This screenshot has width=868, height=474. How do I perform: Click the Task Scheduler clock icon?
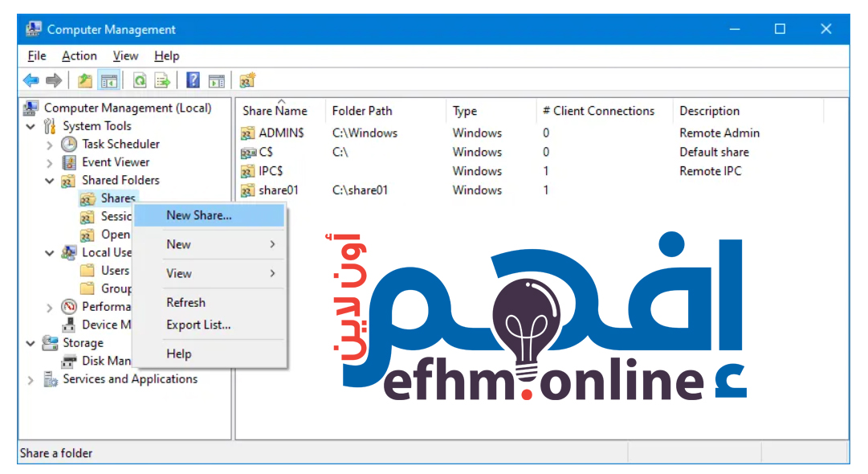pos(69,145)
